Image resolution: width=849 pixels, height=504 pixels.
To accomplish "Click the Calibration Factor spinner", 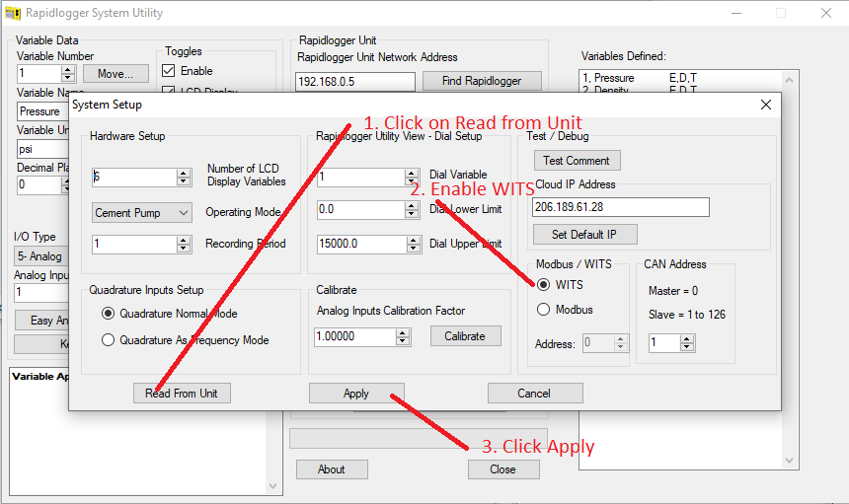I will tap(403, 336).
